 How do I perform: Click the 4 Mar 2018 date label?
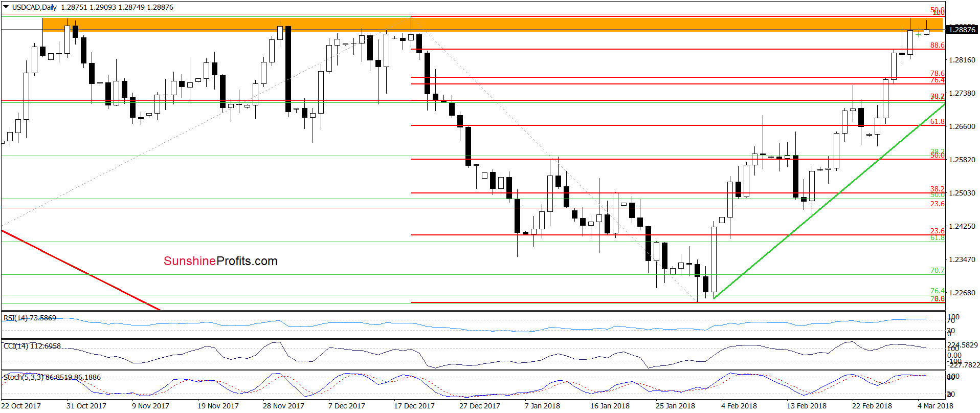point(936,406)
